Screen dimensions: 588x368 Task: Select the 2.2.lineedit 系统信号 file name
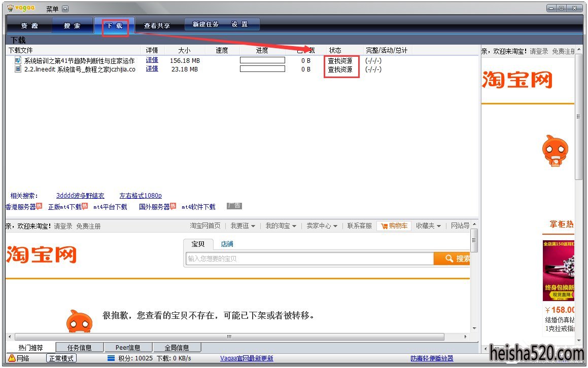click(80, 69)
